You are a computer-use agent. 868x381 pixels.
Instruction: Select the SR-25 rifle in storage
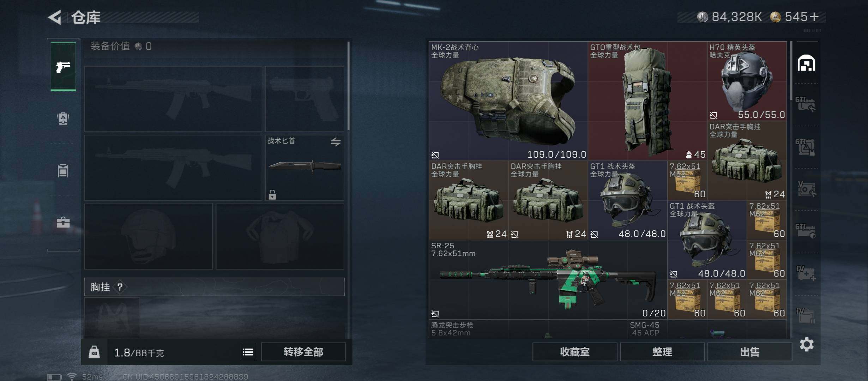pyautogui.click(x=548, y=280)
